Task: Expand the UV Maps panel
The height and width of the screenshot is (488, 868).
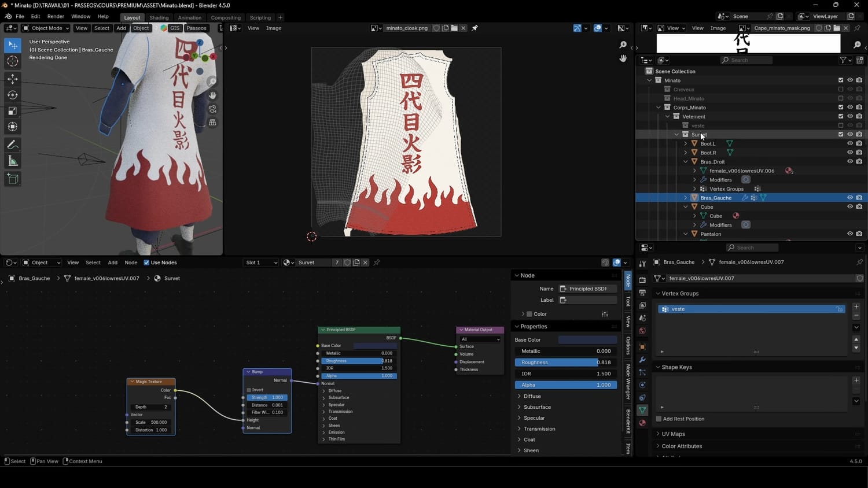Action: [673, 434]
